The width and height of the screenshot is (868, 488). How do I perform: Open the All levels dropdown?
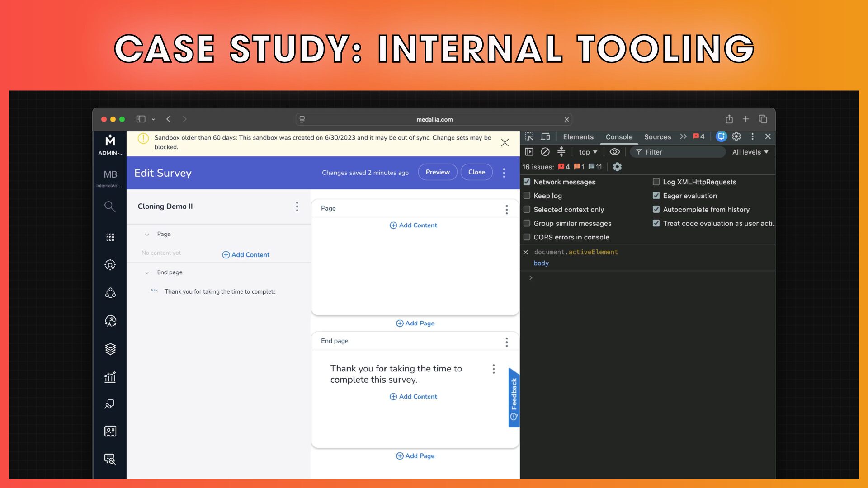click(x=750, y=152)
